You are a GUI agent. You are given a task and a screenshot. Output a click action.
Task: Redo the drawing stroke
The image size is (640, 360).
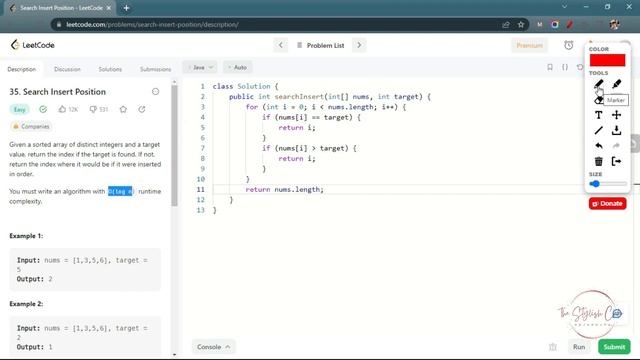pos(616,146)
